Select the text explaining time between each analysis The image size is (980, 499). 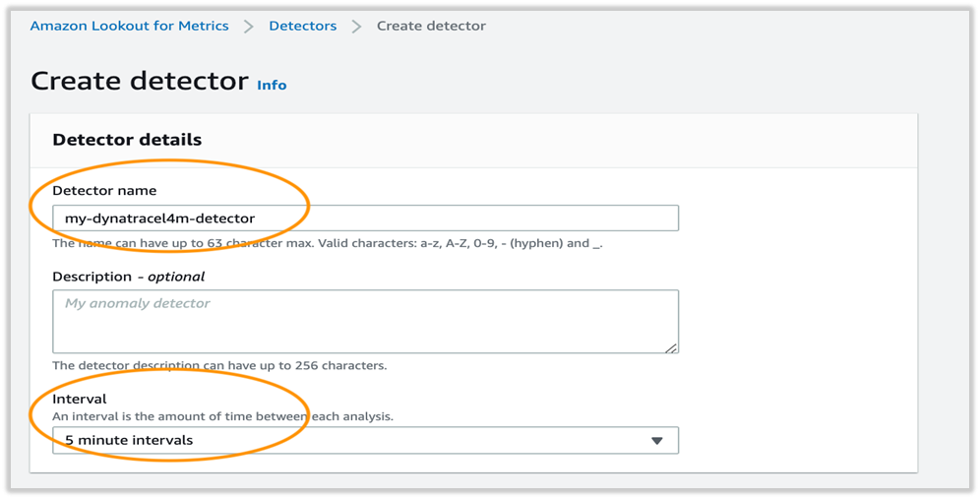[x=223, y=416]
